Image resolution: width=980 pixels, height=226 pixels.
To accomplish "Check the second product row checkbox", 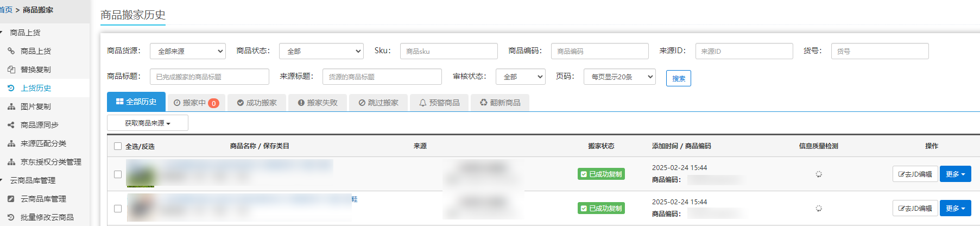I will [118, 209].
